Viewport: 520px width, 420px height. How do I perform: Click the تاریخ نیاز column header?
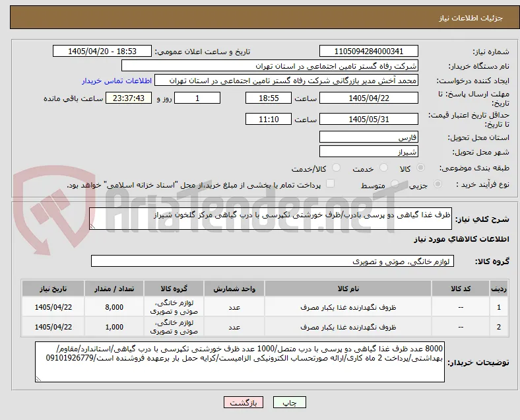point(53,289)
